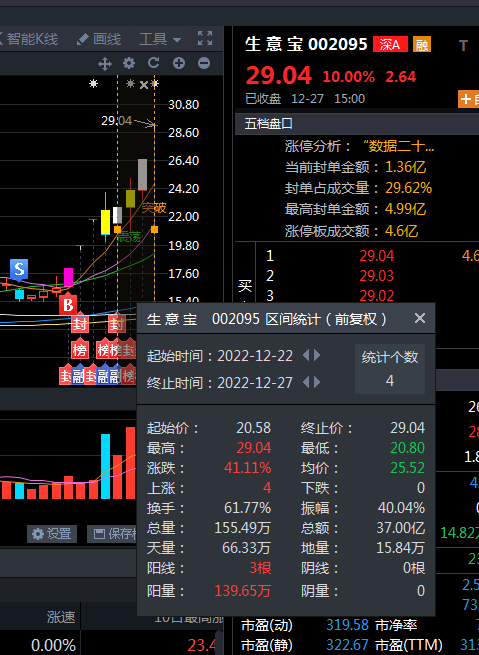Select the move/pan crosshair arrows icon

click(x=104, y=63)
